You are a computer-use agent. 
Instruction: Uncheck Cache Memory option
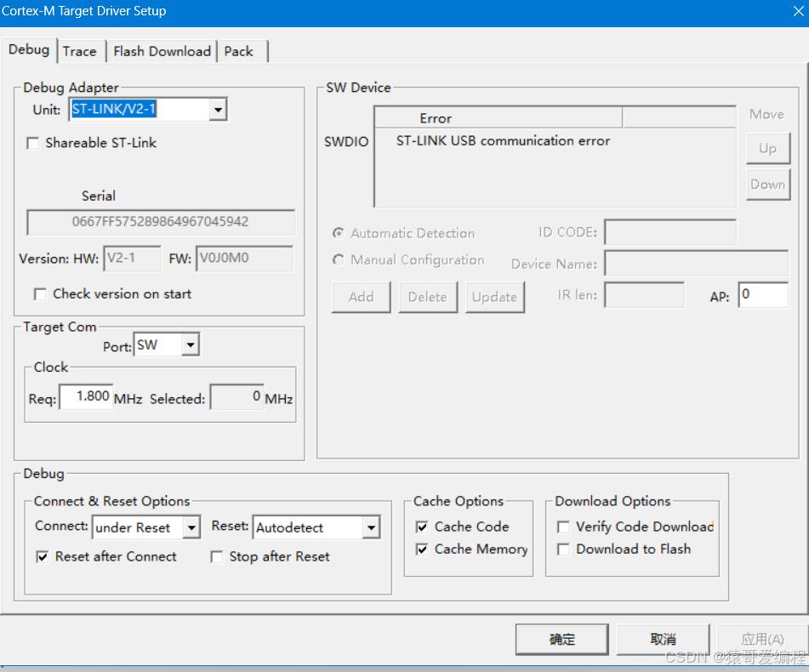point(422,550)
